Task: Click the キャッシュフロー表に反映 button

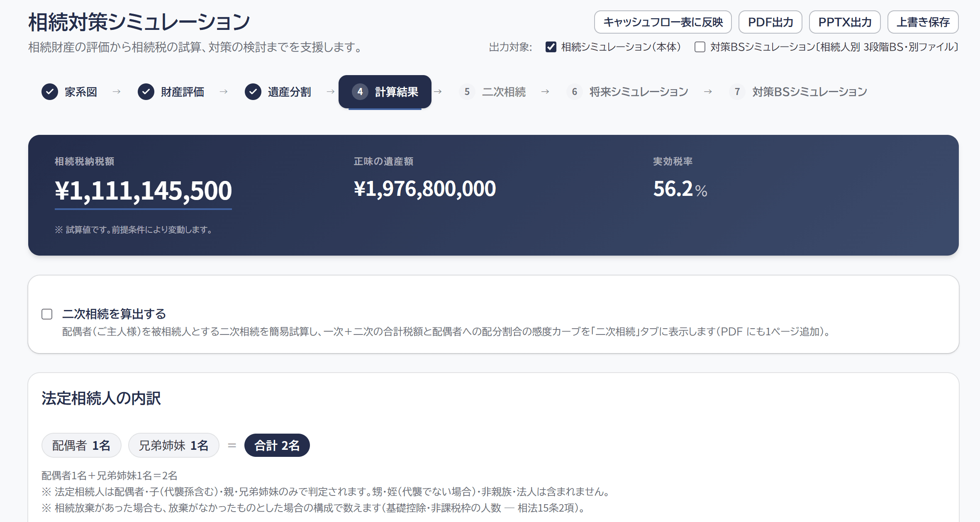Action: [x=663, y=22]
